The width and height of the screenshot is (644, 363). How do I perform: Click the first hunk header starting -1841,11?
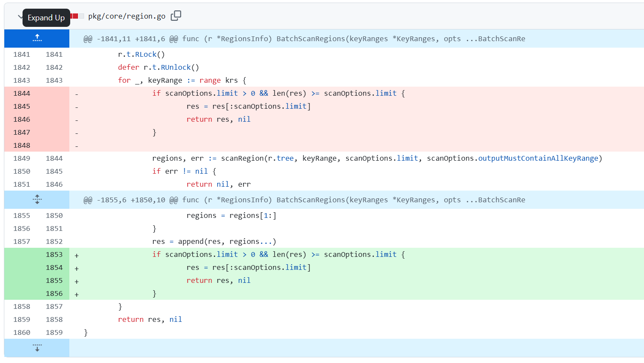click(304, 39)
